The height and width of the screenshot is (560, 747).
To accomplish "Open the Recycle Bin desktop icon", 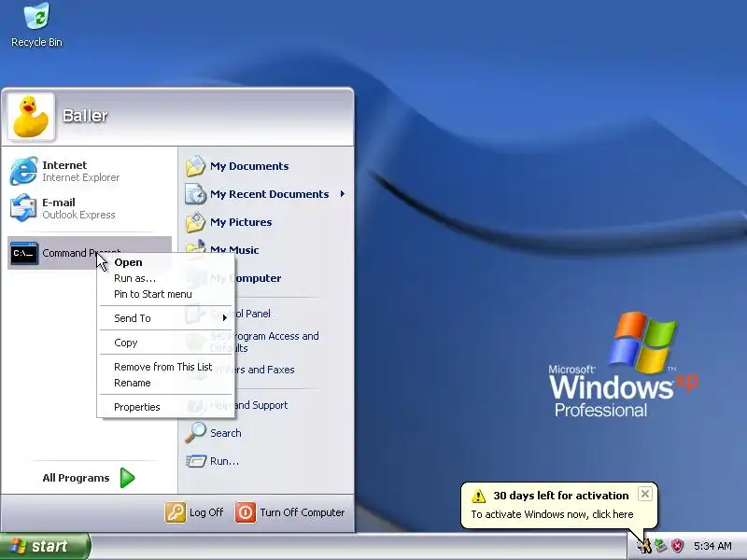I will point(36,25).
